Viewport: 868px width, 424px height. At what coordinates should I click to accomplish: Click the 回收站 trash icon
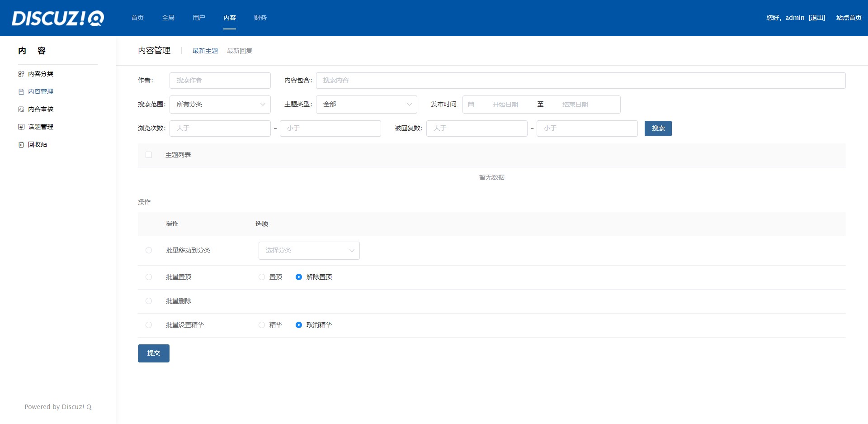pyautogui.click(x=21, y=145)
